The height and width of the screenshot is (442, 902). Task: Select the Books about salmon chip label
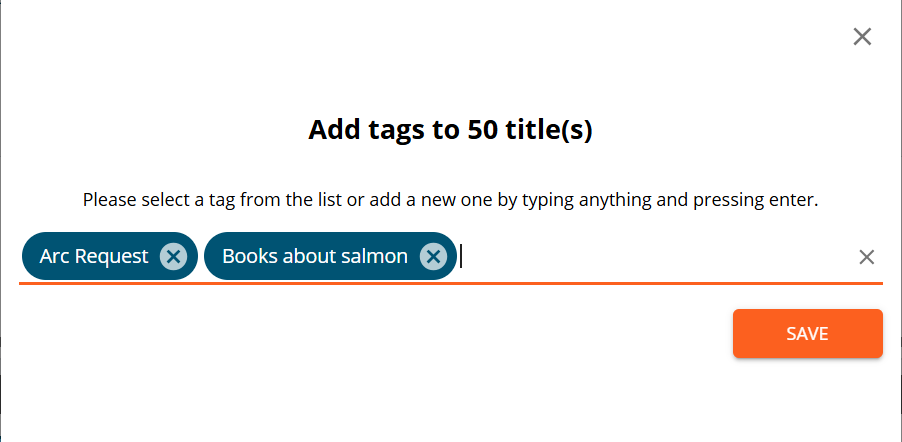pyautogui.click(x=315, y=256)
